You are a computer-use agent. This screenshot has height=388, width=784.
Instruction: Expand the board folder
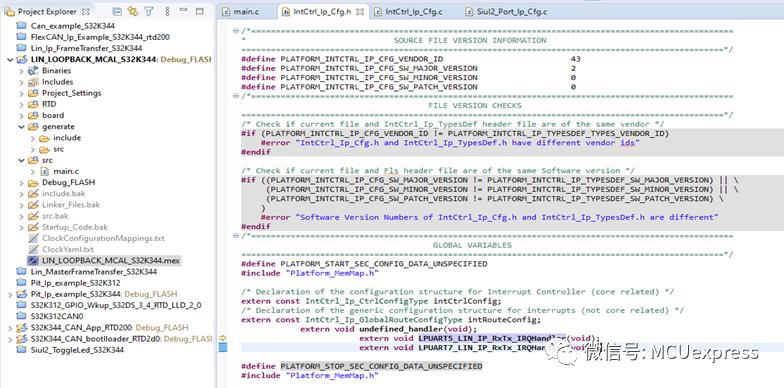coord(22,116)
